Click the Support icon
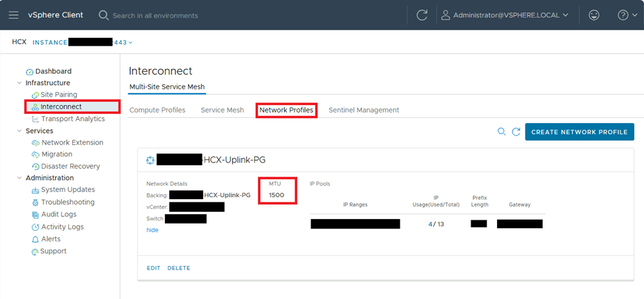The height and width of the screenshot is (299, 644). (35, 251)
